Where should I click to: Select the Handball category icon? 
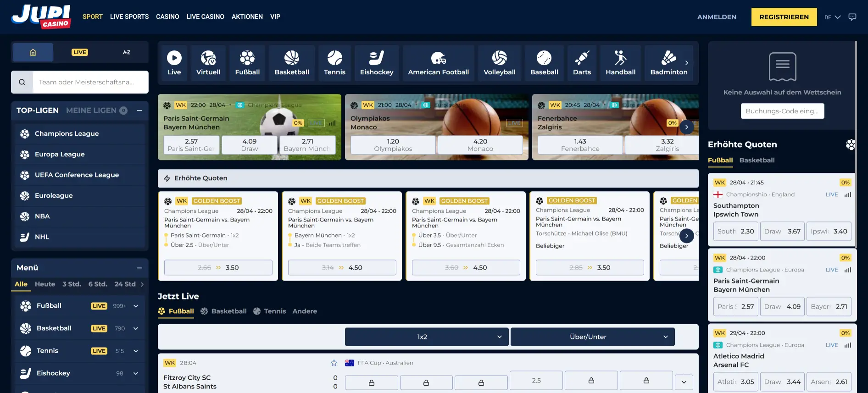point(620,63)
